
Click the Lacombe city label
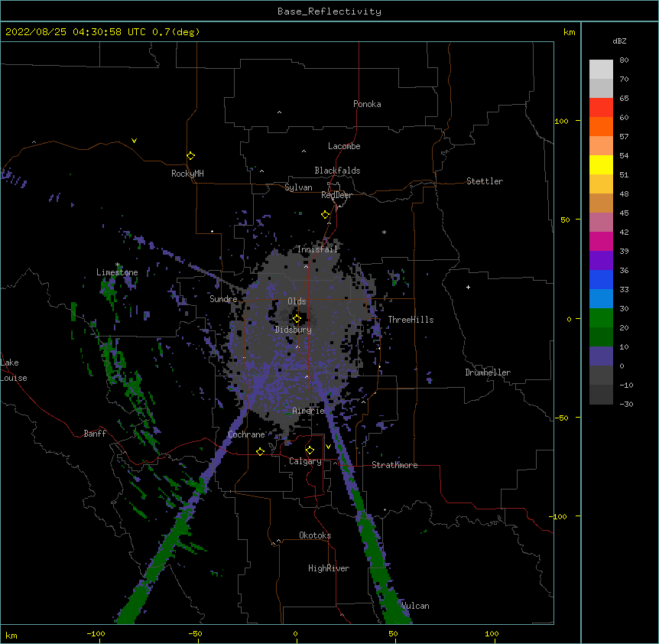pyautogui.click(x=344, y=146)
